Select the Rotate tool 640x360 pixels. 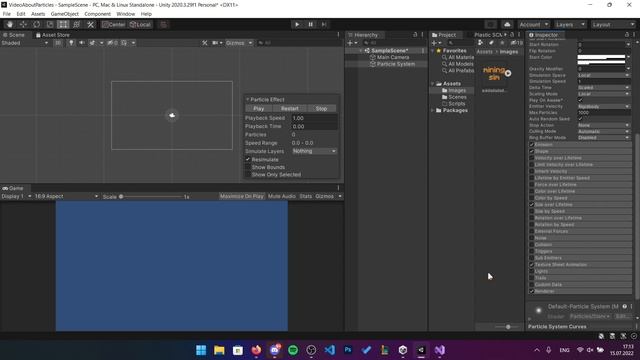click(x=36, y=24)
